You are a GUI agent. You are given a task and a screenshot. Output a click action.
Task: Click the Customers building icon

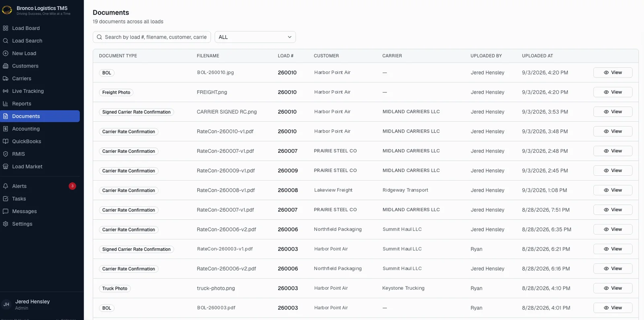tap(6, 66)
